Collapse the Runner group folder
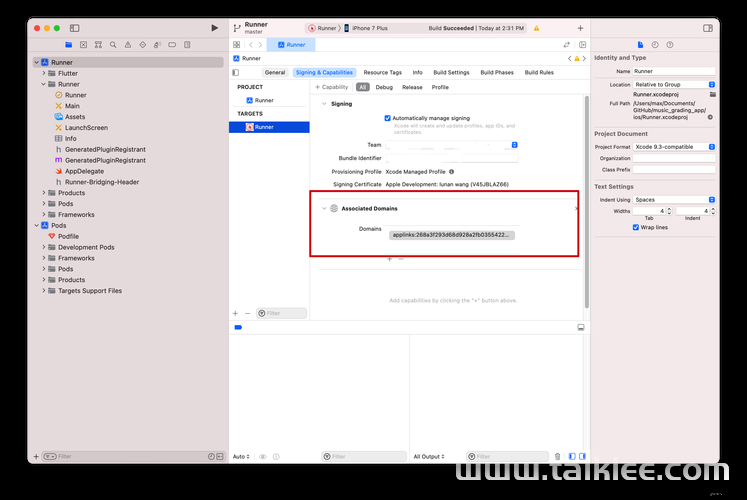This screenshot has height=500, width=747. 44,84
